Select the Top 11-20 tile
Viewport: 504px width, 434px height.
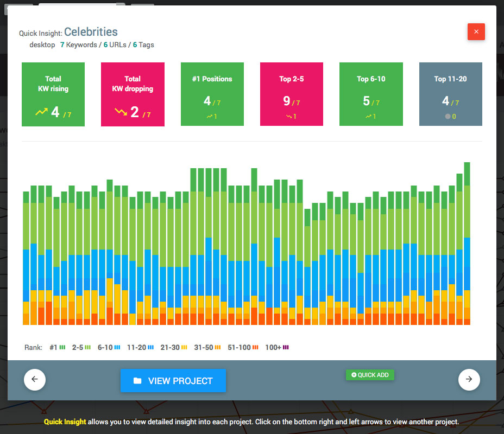(x=450, y=94)
